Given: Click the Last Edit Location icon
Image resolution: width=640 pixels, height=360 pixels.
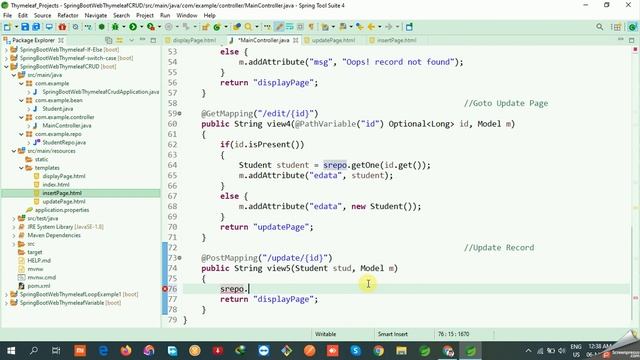Looking at the screenshot, I should [x=360, y=27].
